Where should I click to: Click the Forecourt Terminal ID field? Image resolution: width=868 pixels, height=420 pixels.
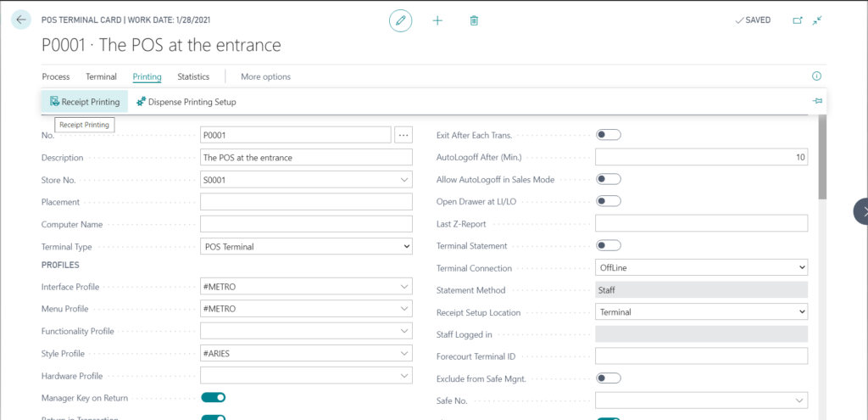click(x=701, y=356)
